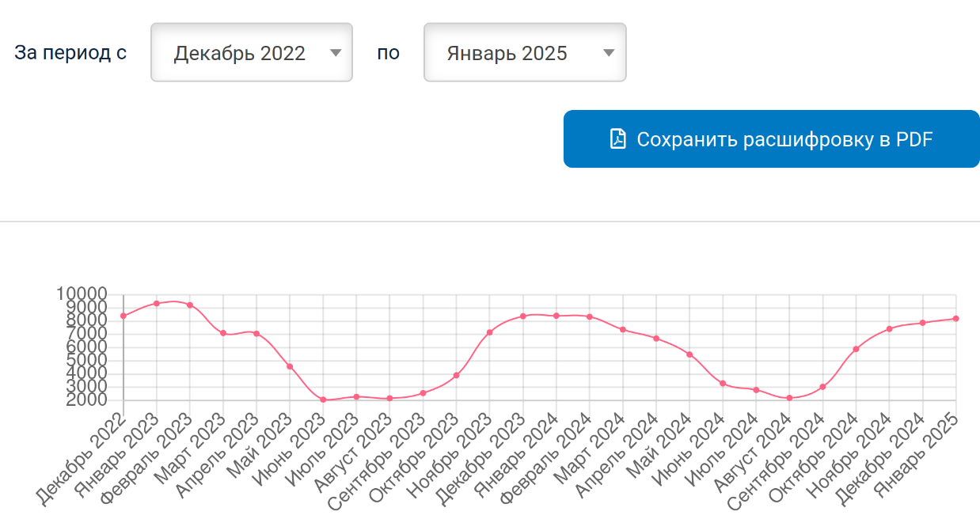
Task: Click the PDF file icon in save button
Action: [618, 139]
